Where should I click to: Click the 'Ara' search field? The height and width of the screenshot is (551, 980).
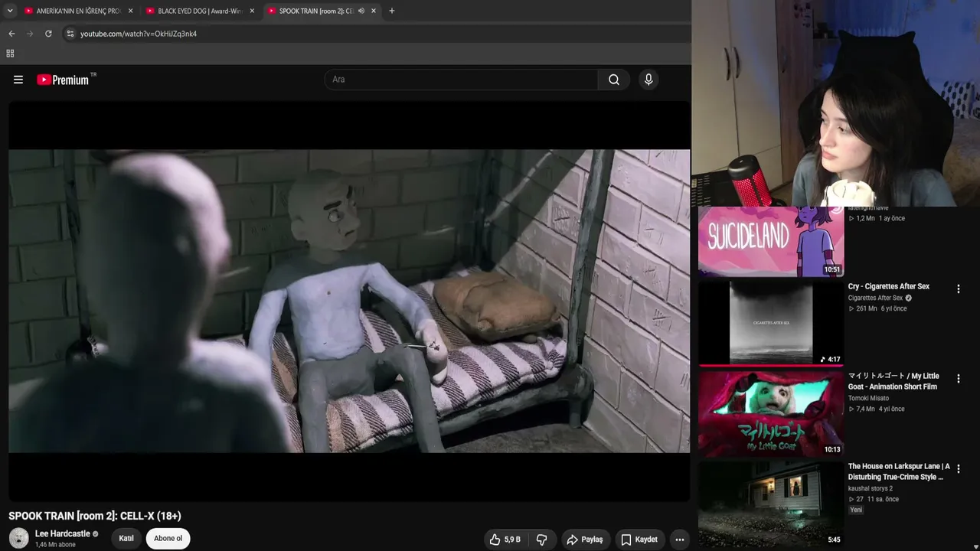pyautogui.click(x=461, y=80)
